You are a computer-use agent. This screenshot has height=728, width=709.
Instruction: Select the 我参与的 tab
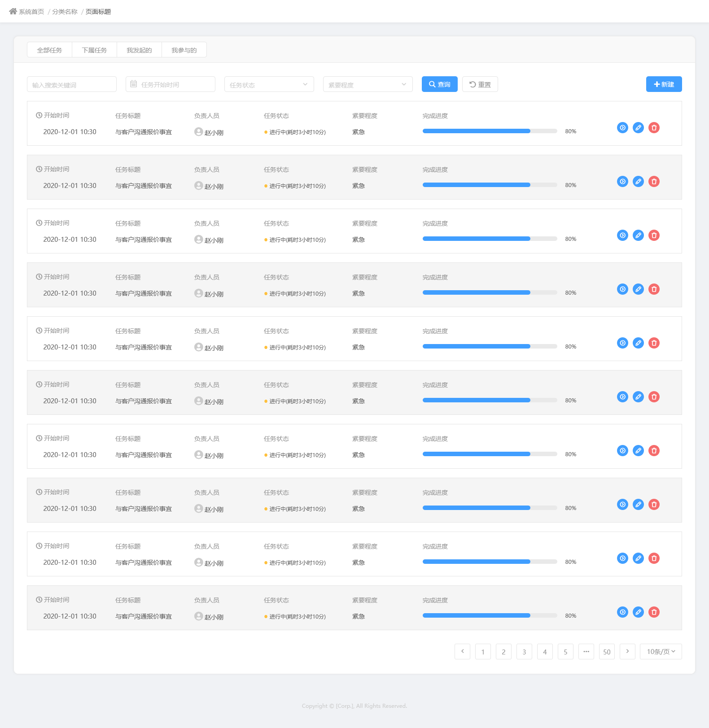(x=184, y=50)
